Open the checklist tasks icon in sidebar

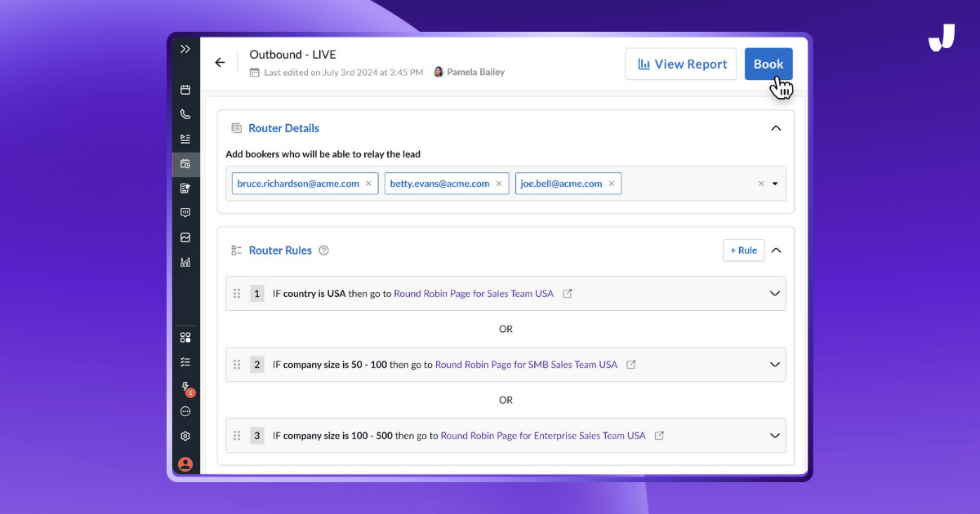tap(185, 361)
